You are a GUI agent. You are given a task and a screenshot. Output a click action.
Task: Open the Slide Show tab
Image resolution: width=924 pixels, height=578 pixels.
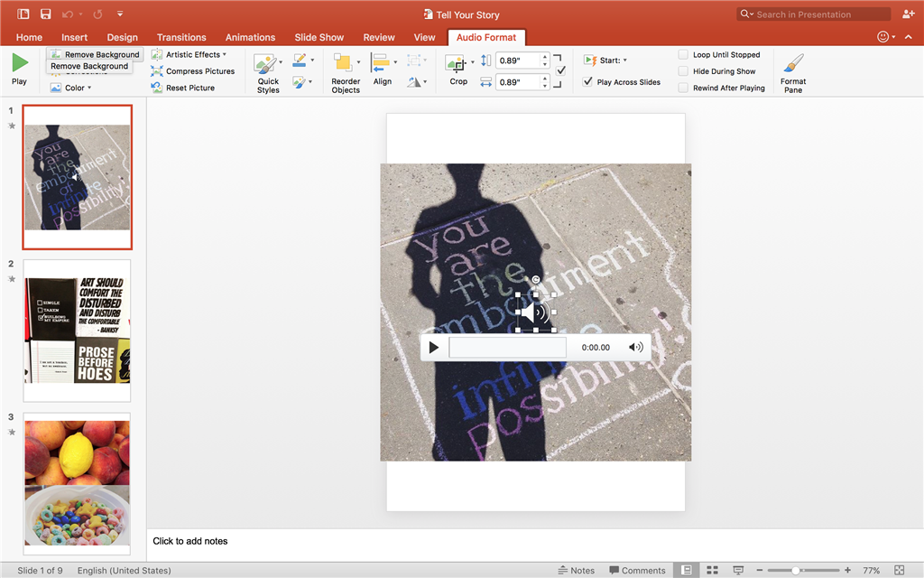[319, 37]
